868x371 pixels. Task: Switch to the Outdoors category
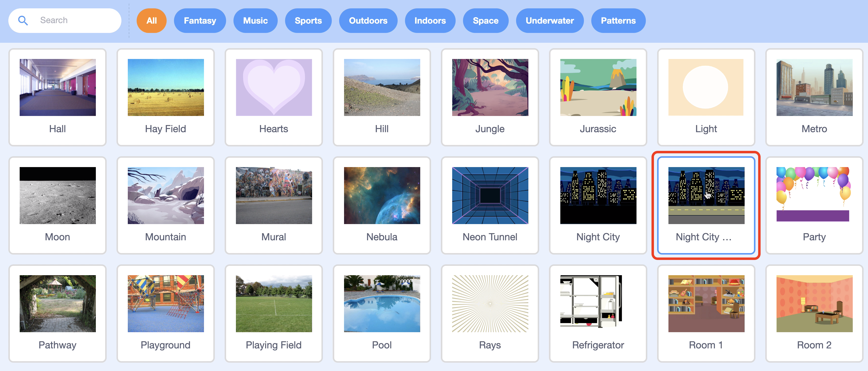coord(368,21)
